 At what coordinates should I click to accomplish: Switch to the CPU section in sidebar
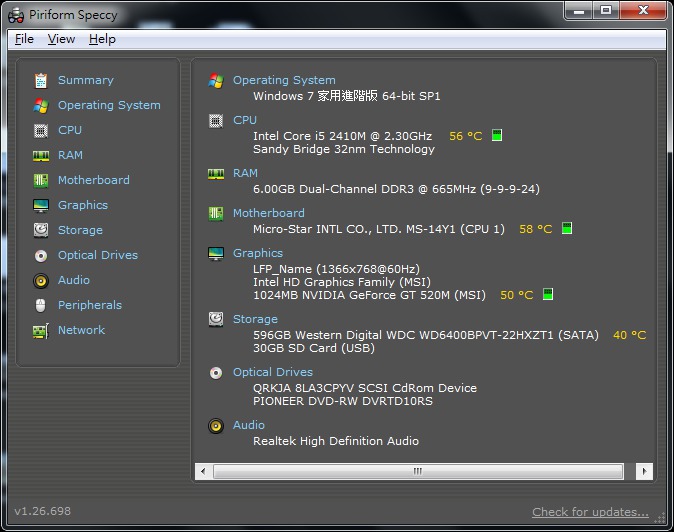point(70,130)
